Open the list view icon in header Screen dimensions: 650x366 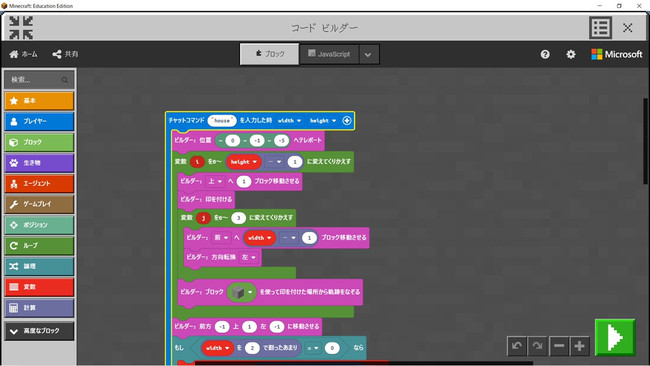600,28
